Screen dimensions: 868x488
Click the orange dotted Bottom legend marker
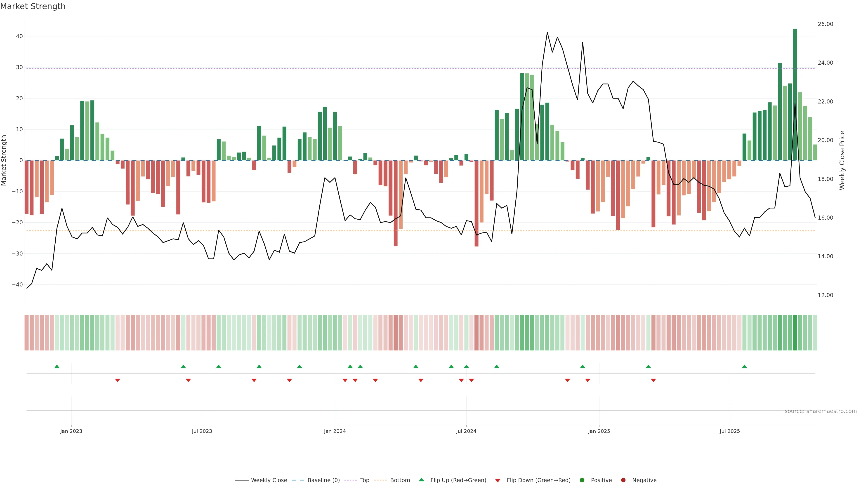(x=381, y=480)
